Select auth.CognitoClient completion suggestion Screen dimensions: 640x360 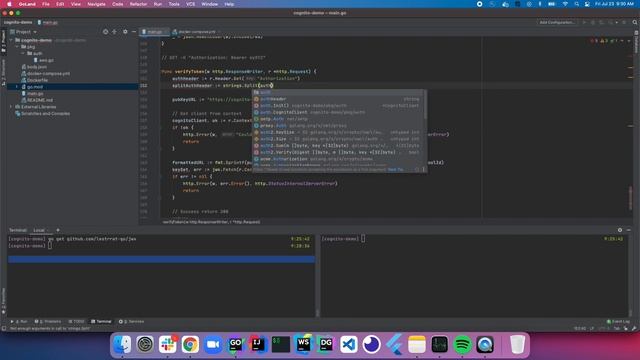point(339,112)
